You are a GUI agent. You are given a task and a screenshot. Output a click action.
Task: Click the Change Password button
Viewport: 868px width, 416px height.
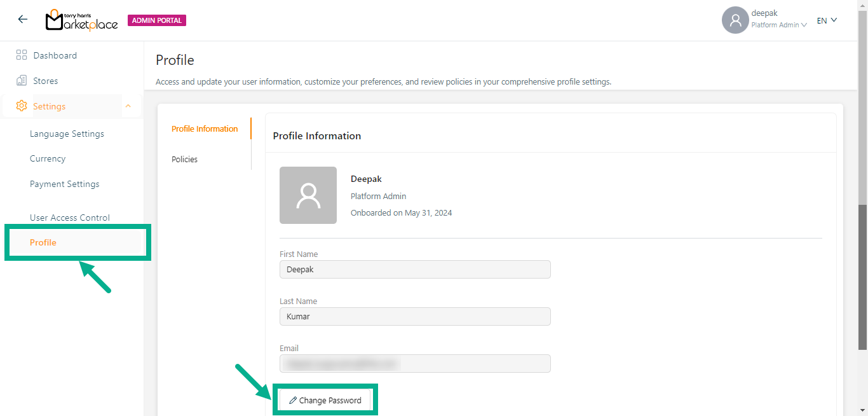pyautogui.click(x=325, y=401)
